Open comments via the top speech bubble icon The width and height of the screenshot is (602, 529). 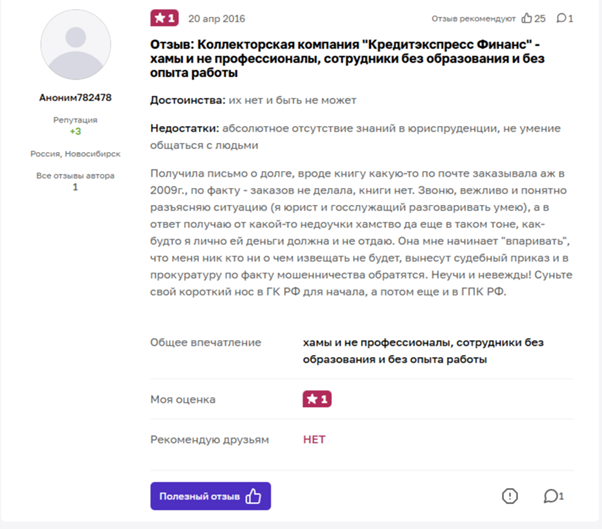pyautogui.click(x=562, y=18)
